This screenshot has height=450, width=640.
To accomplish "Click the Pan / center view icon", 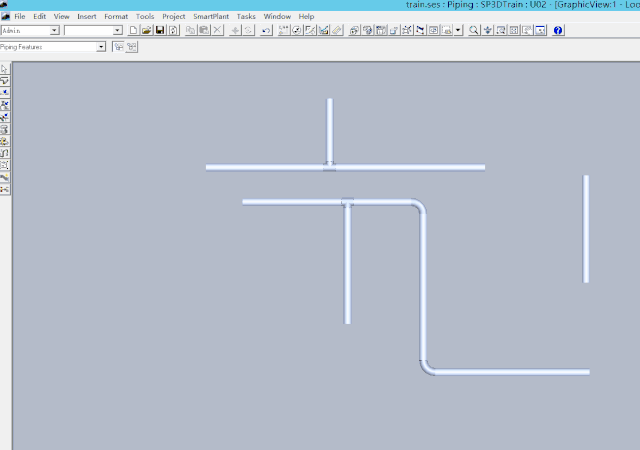I will pyautogui.click(x=487, y=30).
